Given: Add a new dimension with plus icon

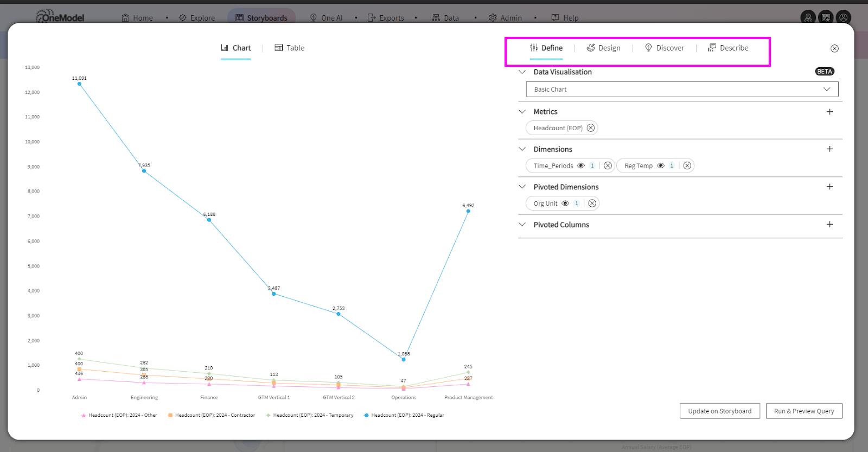Looking at the screenshot, I should pos(829,149).
